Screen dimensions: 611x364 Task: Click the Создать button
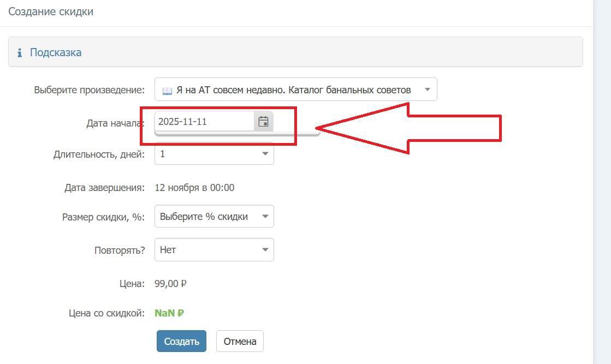182,341
